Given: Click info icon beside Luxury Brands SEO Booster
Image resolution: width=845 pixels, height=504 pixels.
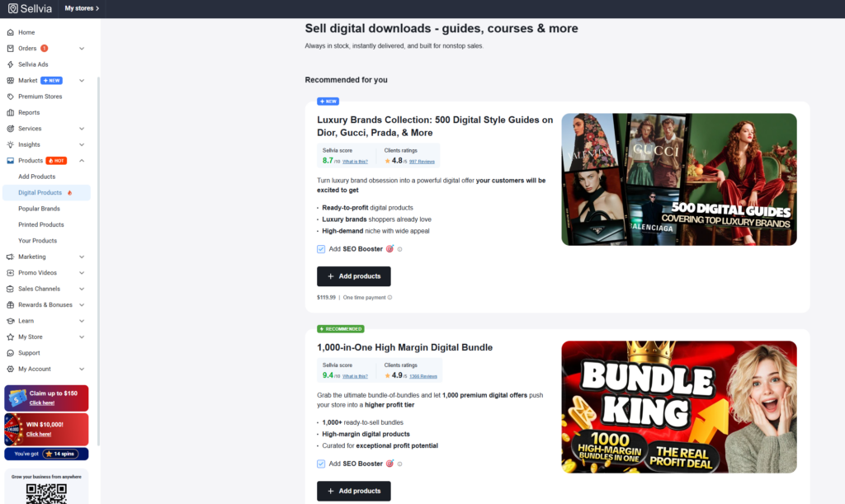Looking at the screenshot, I should (x=400, y=249).
